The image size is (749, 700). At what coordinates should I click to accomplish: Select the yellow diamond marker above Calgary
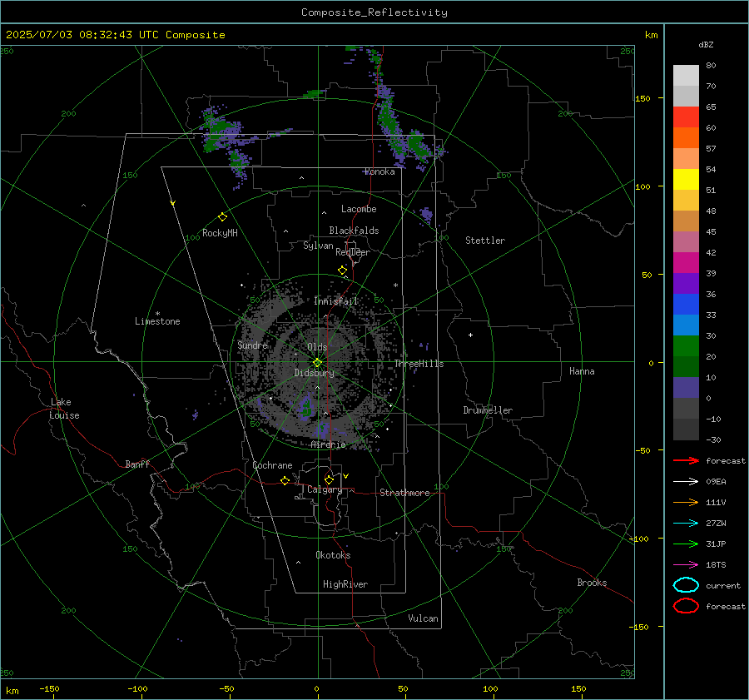tap(329, 479)
